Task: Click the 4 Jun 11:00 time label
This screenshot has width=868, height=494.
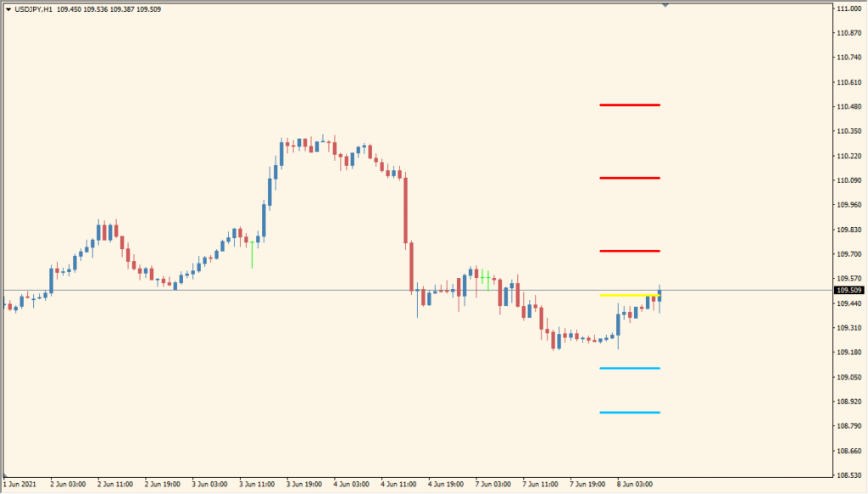Action: click(398, 484)
